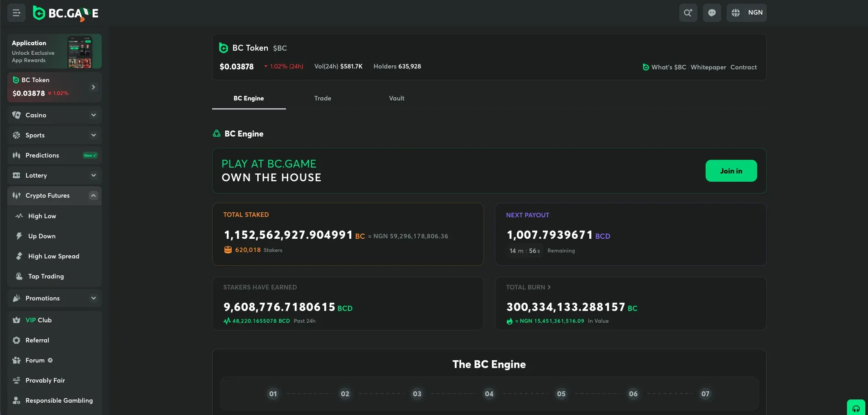Open Tap Trading in sidebar
This screenshot has width=868, height=415.
click(54, 276)
